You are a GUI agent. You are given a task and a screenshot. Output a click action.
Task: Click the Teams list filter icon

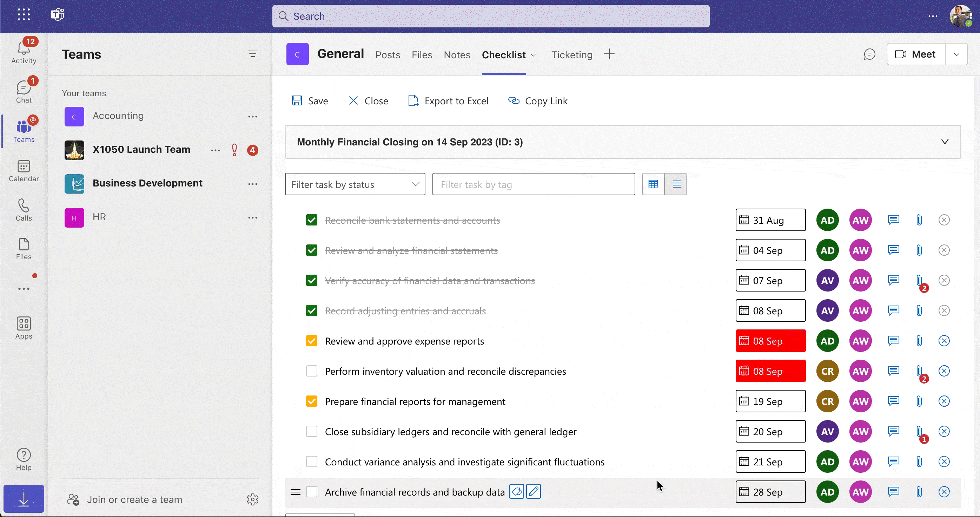[253, 54]
